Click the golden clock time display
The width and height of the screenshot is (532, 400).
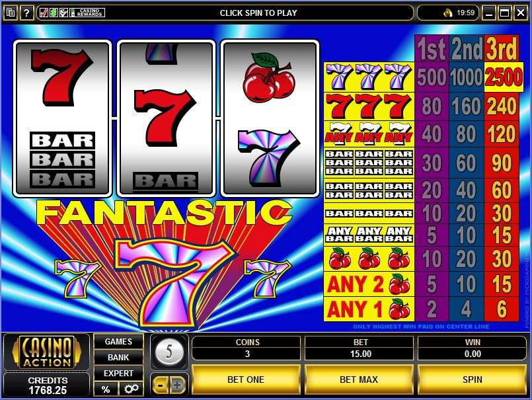[459, 13]
